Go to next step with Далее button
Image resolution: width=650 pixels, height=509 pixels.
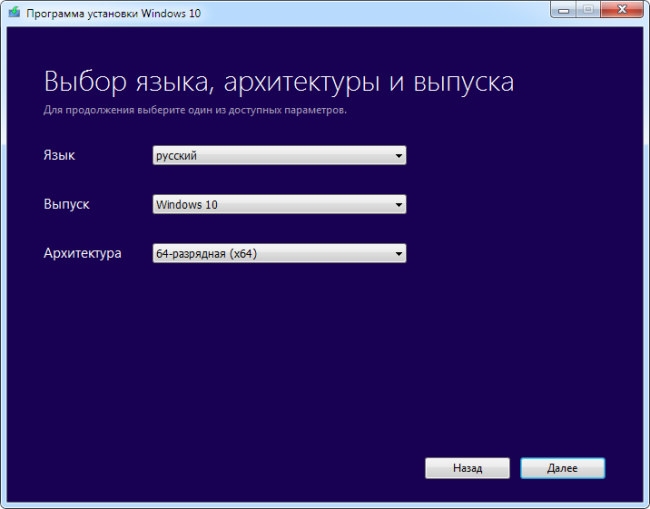click(x=563, y=468)
